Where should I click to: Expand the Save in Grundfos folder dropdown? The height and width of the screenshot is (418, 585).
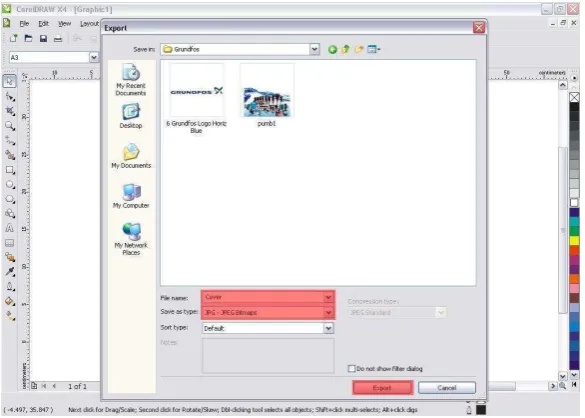[315, 49]
